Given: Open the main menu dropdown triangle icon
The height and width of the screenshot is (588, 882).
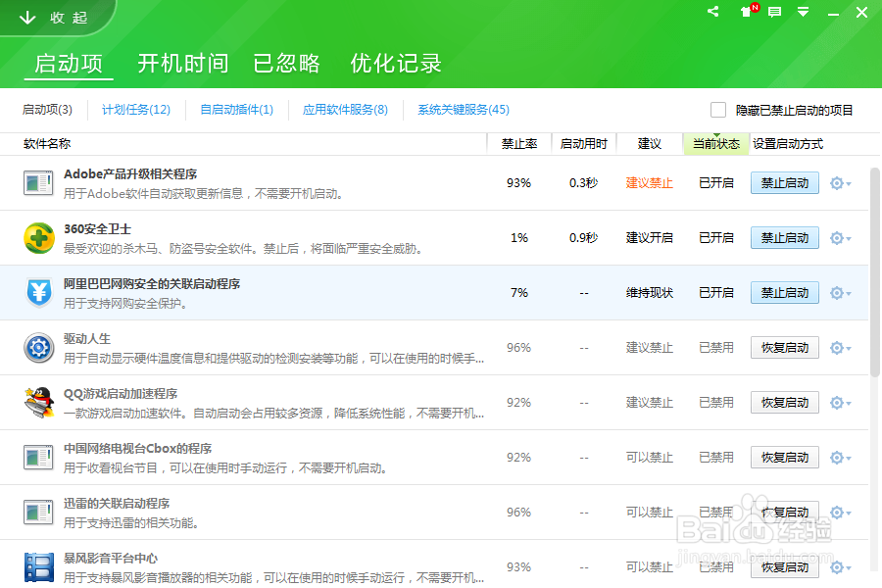Looking at the screenshot, I should point(804,12).
